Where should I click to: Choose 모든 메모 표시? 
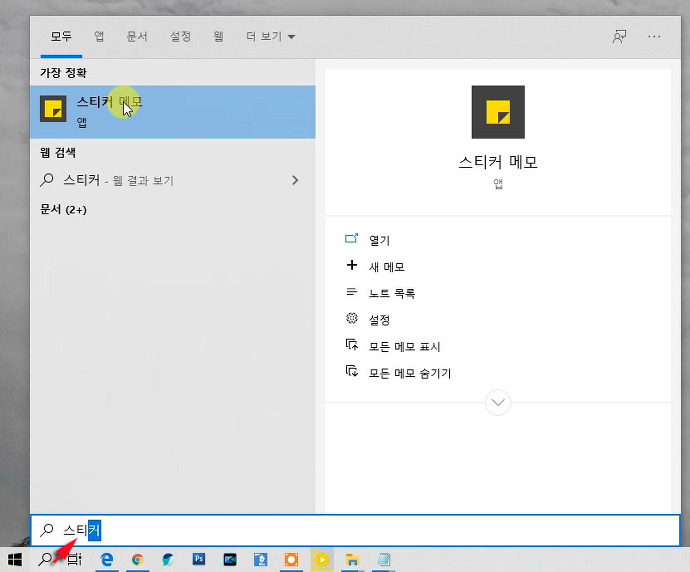pos(404,347)
